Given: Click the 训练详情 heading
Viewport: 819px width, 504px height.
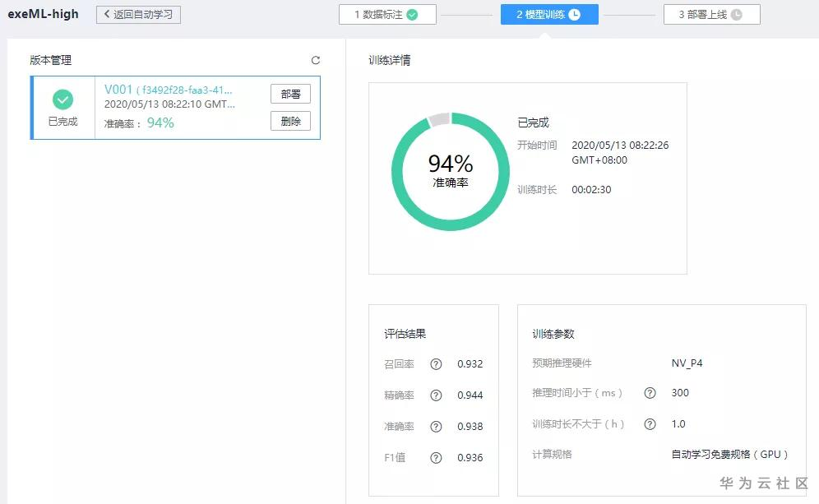Looking at the screenshot, I should (390, 61).
